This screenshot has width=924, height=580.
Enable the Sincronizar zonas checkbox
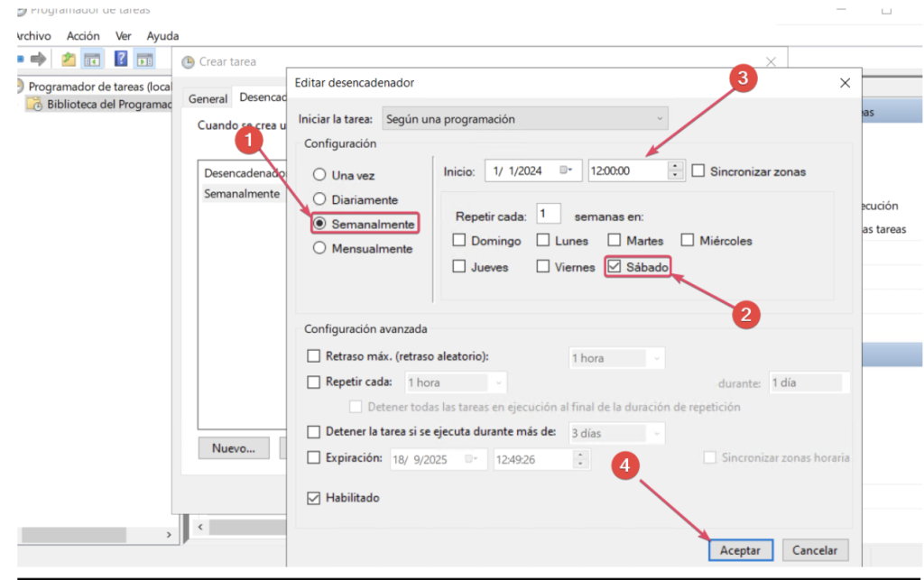click(698, 171)
